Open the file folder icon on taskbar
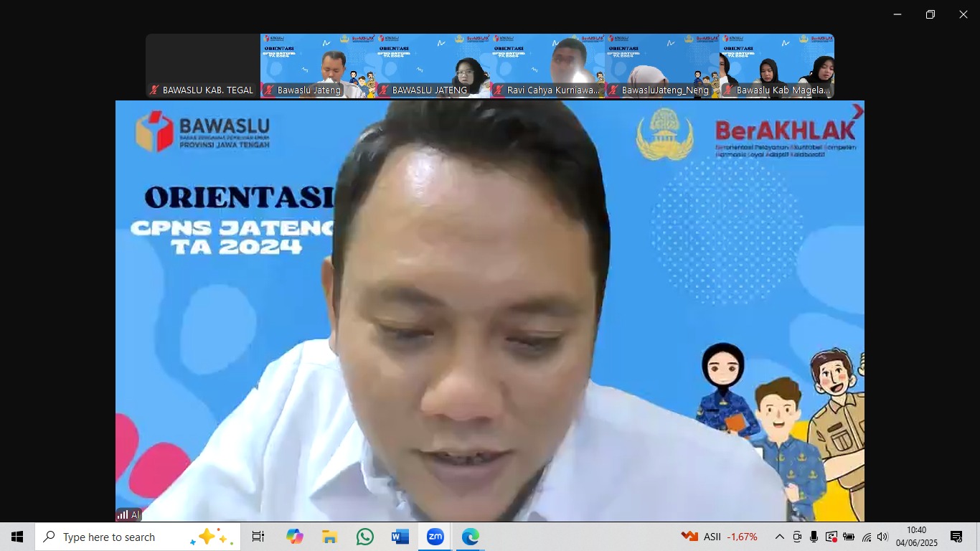The width and height of the screenshot is (980, 551). (329, 536)
